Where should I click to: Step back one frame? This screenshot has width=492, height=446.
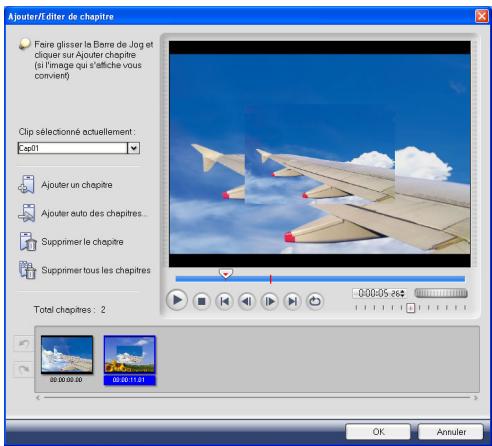(x=247, y=301)
